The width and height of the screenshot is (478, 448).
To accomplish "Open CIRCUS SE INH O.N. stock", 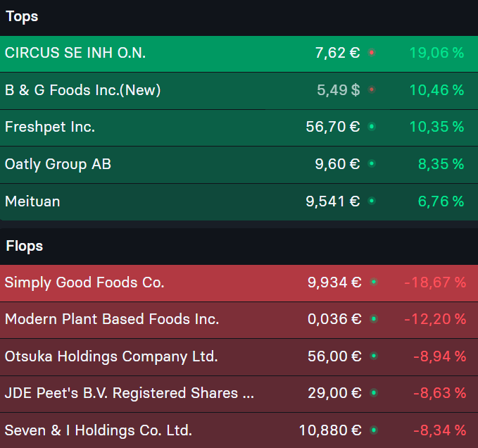I will tap(239, 54).
